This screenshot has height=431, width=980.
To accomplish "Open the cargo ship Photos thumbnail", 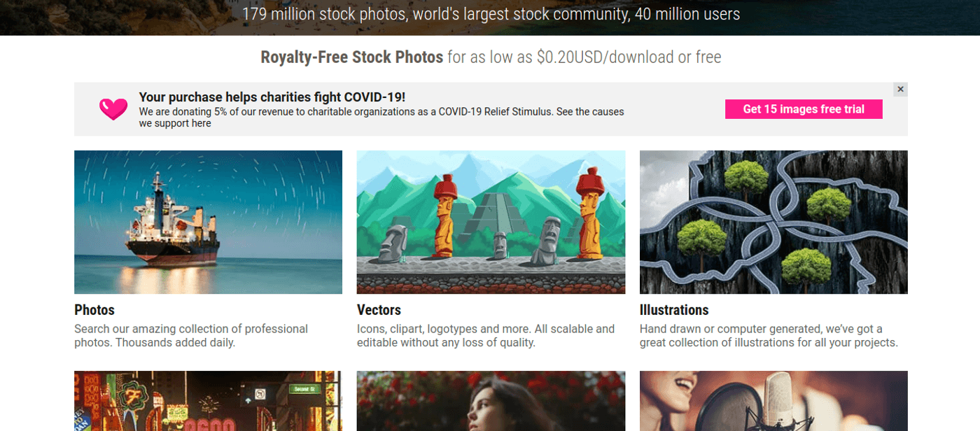I will (x=208, y=222).
